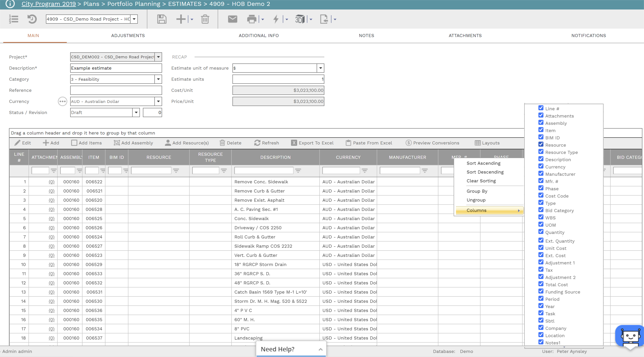
Task: Click the Resource Type column header
Action: 210,157
